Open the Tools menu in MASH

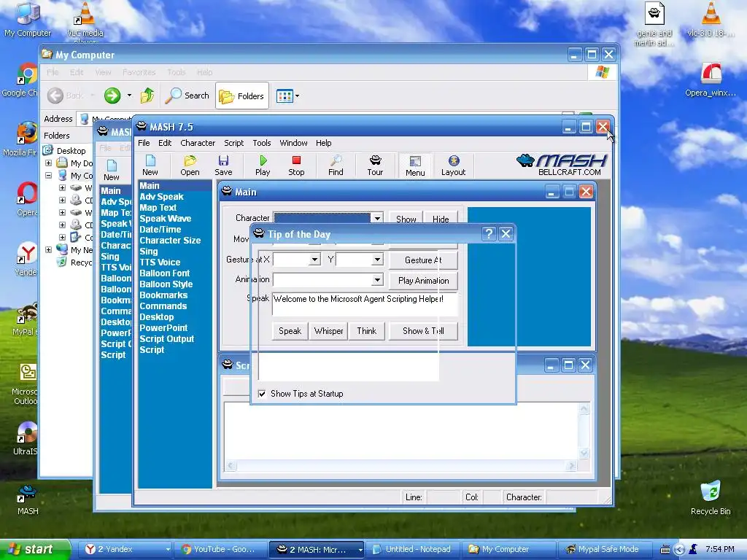pyautogui.click(x=262, y=143)
